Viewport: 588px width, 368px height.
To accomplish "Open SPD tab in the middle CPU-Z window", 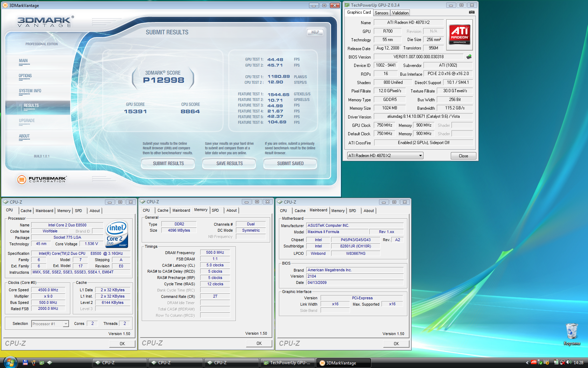I will pos(215,210).
